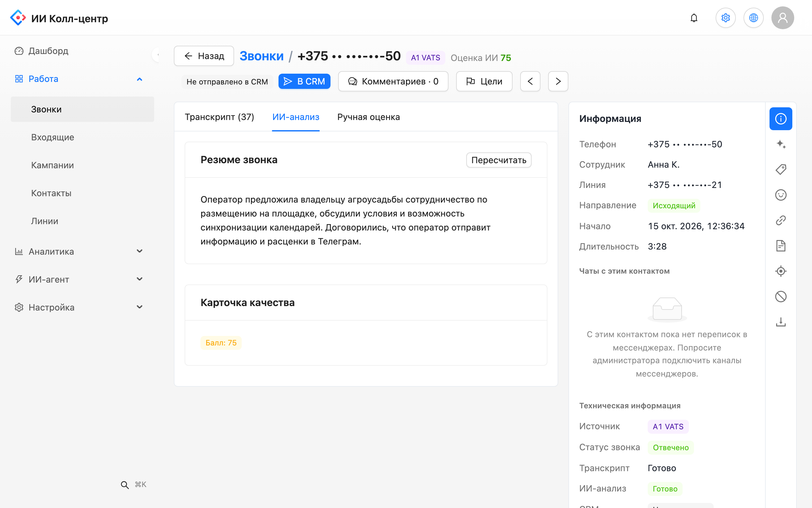Open Звонки in the sidebar

click(82, 109)
